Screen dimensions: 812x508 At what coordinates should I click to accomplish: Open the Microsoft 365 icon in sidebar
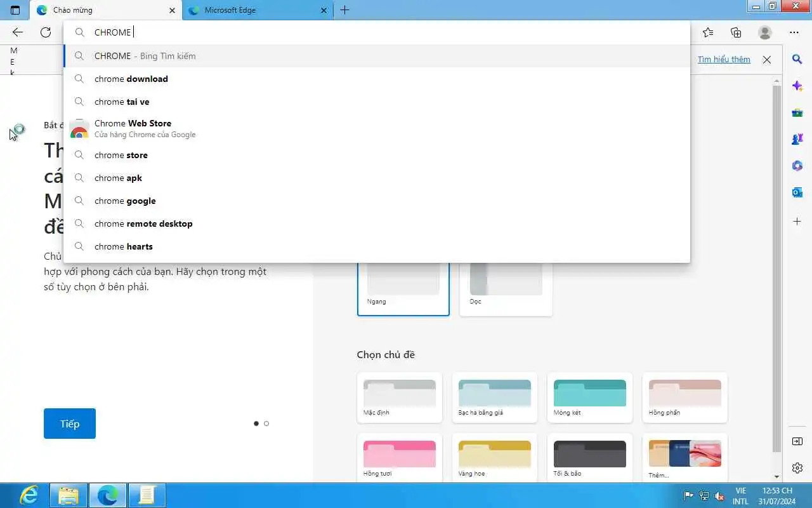tap(797, 166)
